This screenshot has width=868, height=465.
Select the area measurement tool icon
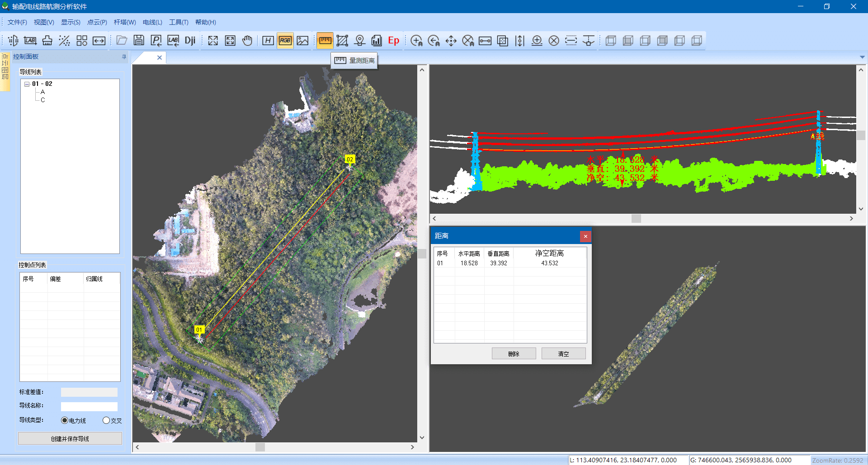click(342, 40)
